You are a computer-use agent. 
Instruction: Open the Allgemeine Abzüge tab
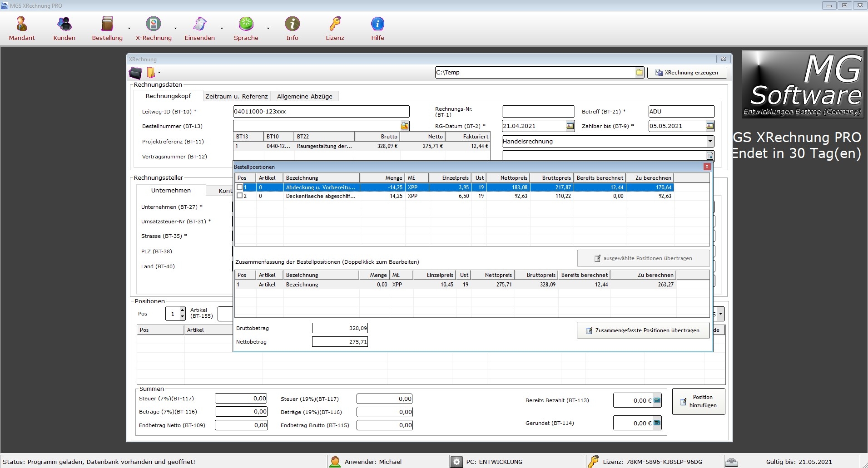(304, 96)
